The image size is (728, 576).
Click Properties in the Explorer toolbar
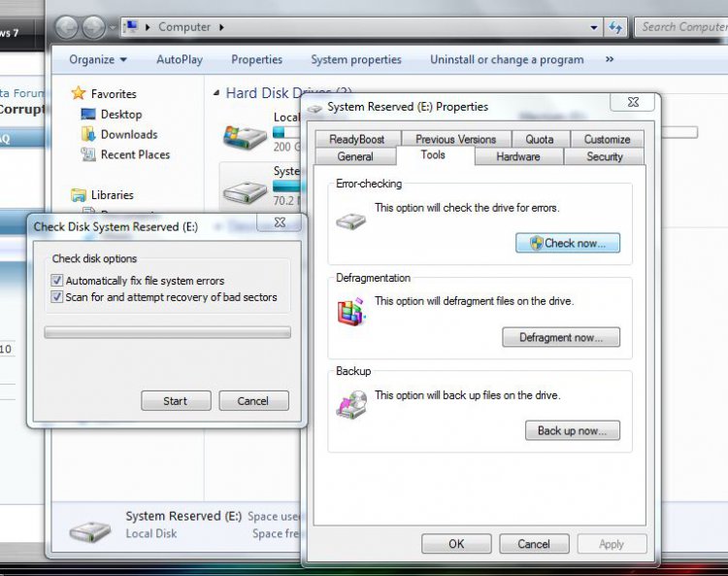[x=257, y=59]
